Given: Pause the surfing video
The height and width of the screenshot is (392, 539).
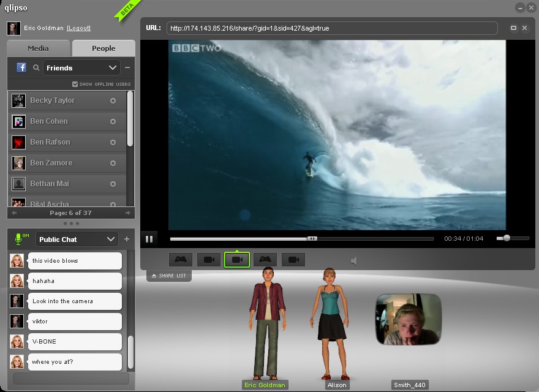Looking at the screenshot, I should (x=149, y=239).
